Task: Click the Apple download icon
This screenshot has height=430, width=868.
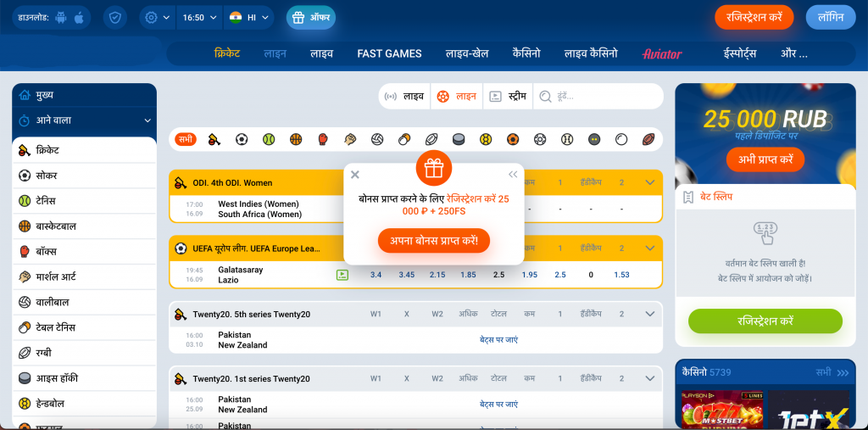Action: click(x=80, y=17)
